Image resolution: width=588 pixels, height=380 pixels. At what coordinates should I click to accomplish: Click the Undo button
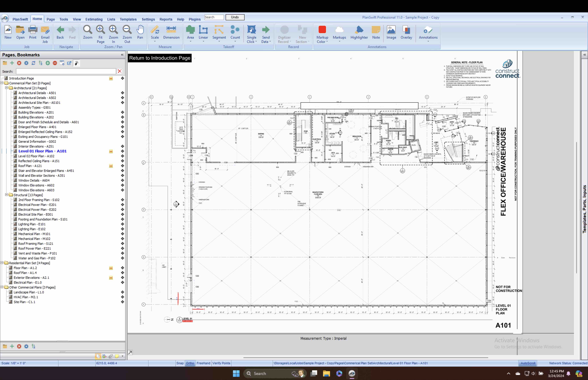(235, 17)
